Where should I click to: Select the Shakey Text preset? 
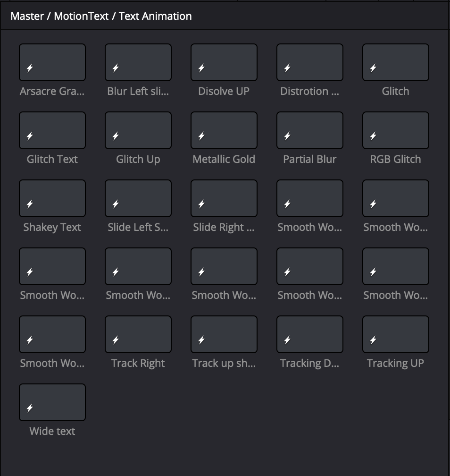(x=52, y=198)
